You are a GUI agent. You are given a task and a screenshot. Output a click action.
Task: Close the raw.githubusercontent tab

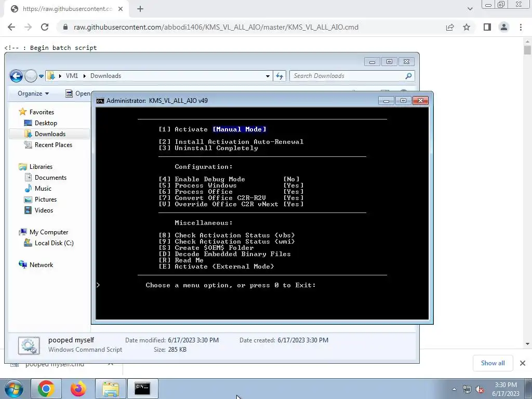[x=121, y=9]
